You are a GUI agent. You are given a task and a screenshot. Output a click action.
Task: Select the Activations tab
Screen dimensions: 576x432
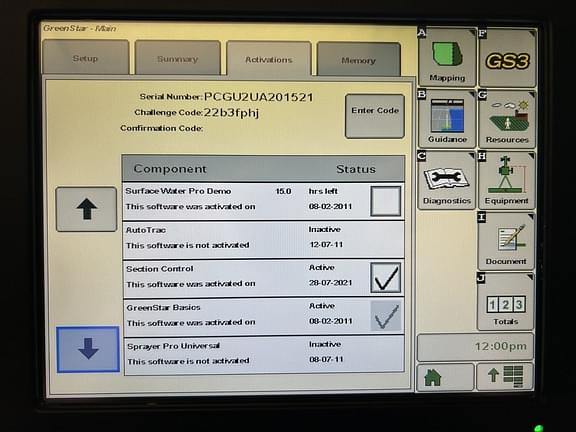(269, 60)
